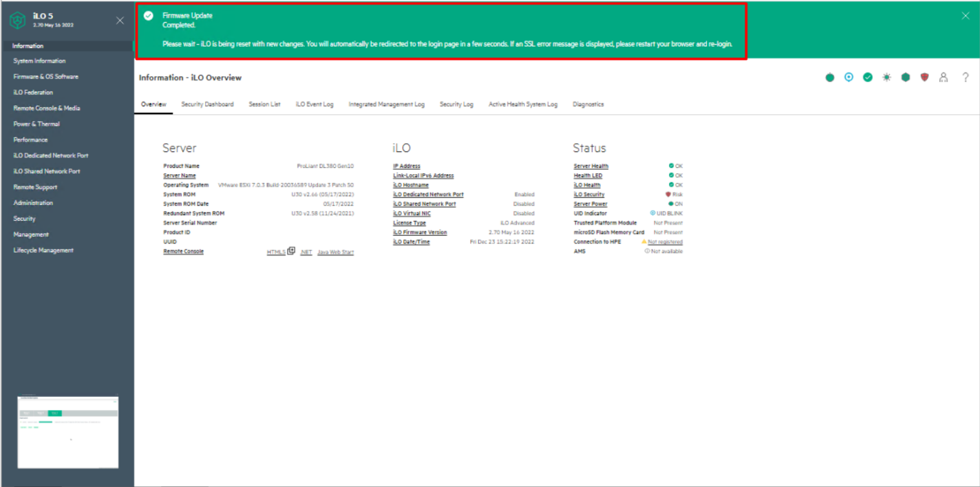Launch the .NET remote console link
The width and height of the screenshot is (980, 487).
(x=306, y=252)
